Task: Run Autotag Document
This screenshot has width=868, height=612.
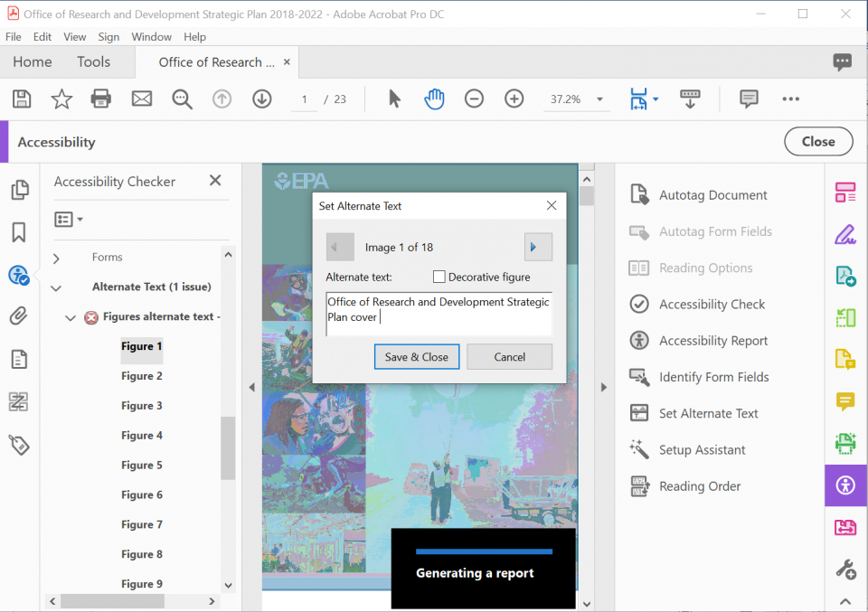Action: coord(713,194)
